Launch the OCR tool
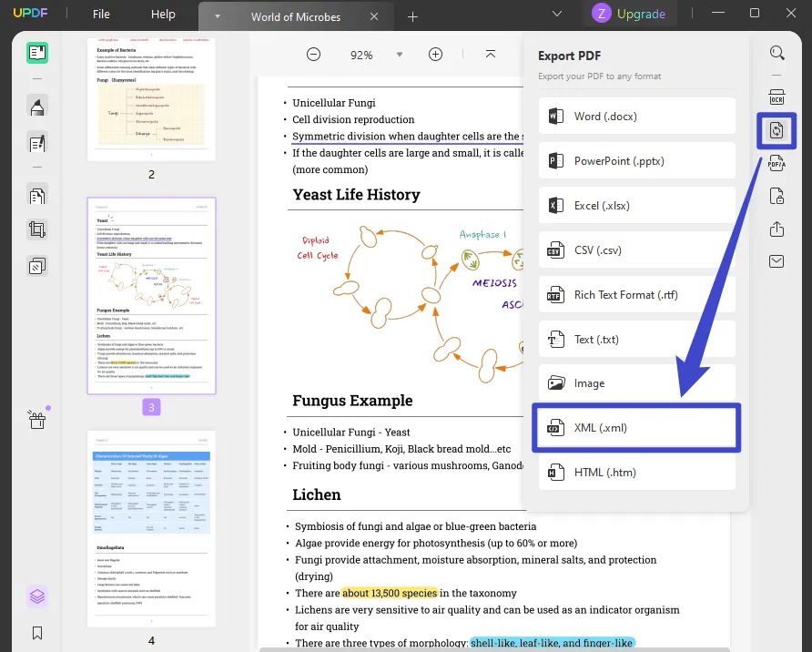This screenshot has width=812, height=652. [x=776, y=96]
